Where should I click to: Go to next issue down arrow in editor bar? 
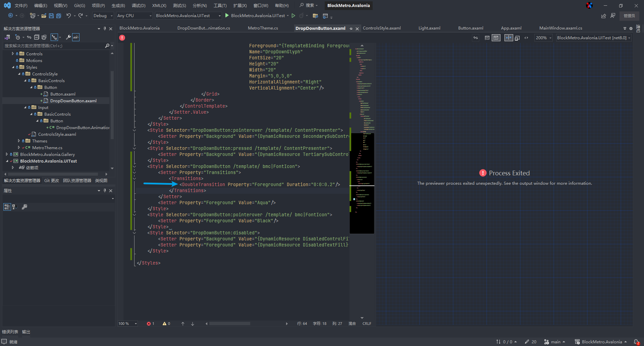(x=193, y=324)
